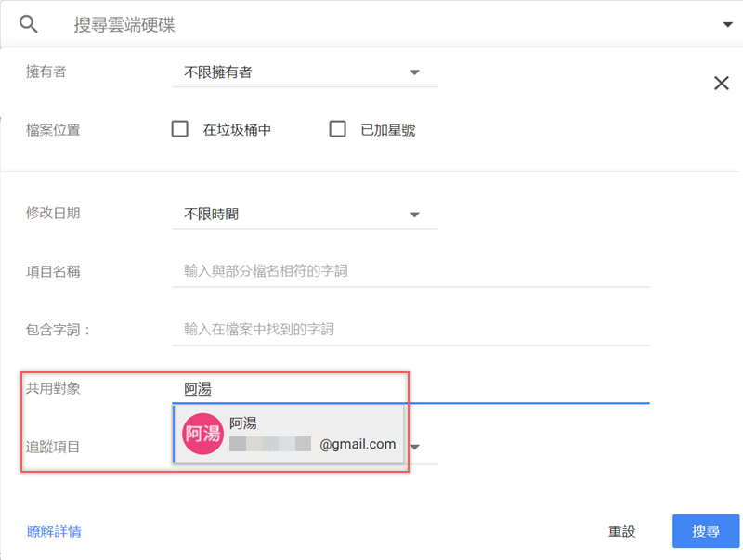The width and height of the screenshot is (743, 560).
Task: Click the 在垃圾桶中 label text
Action: pyautogui.click(x=237, y=130)
